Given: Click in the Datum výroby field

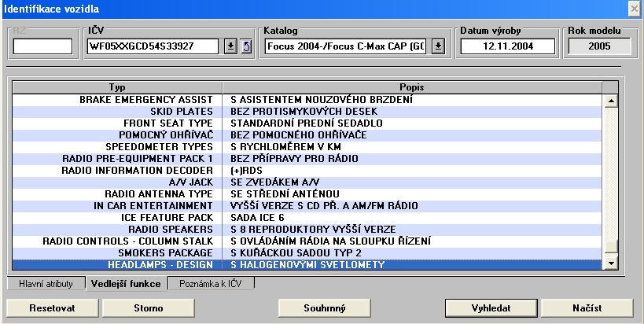Looking at the screenshot, I should pyautogui.click(x=507, y=46).
